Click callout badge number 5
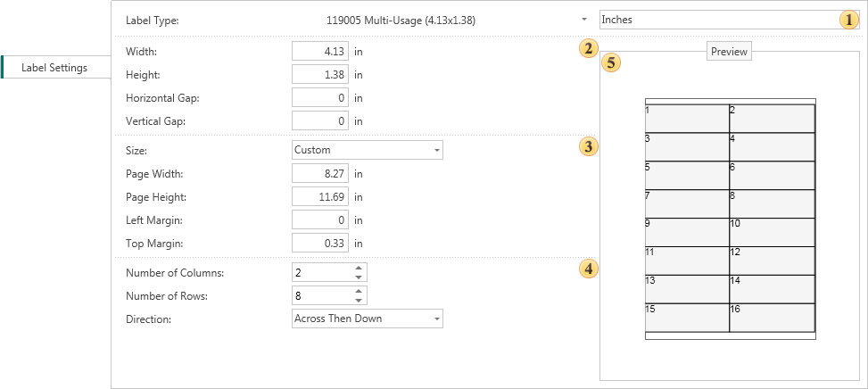Screen dimensions: 868x389 (x=611, y=62)
